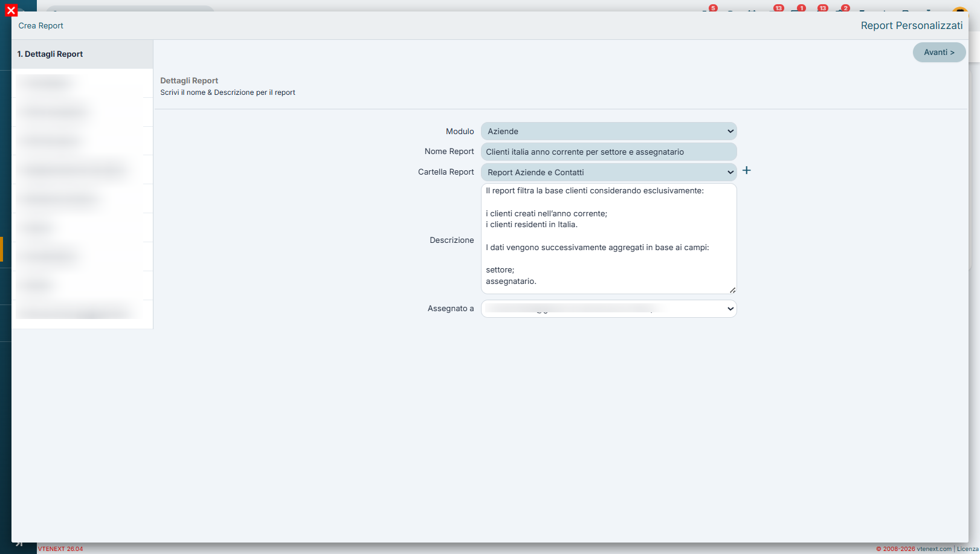Click the VTENEXT 26.04 version label
The width and height of the screenshot is (980, 554).
(x=60, y=549)
